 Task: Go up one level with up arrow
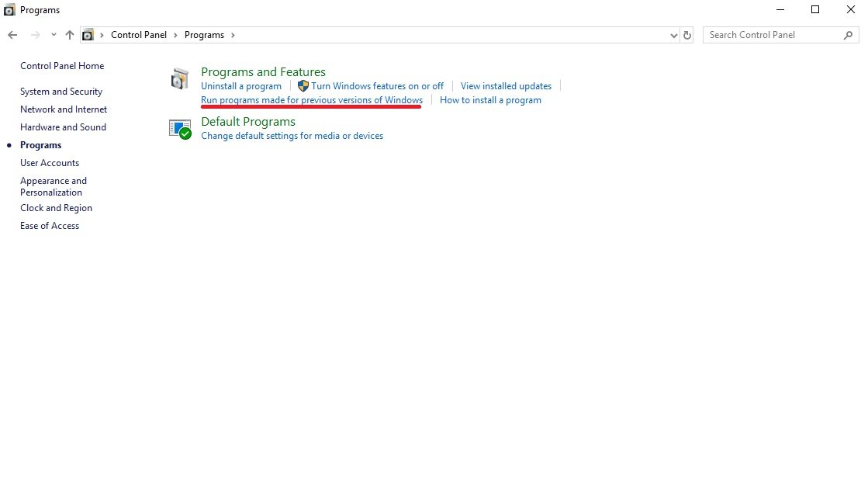[x=70, y=35]
